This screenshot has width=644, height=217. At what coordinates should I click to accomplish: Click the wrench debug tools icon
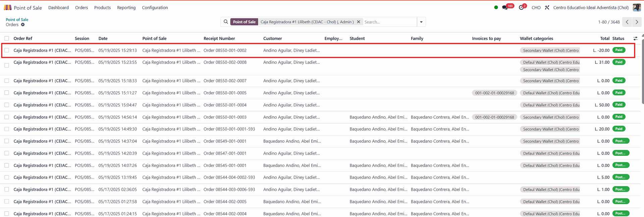[x=547, y=7]
